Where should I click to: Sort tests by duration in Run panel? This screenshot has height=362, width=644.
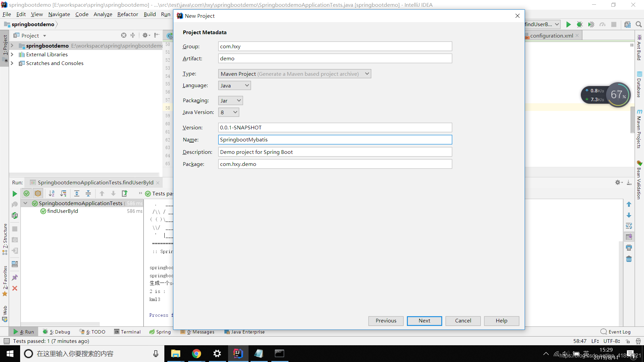(x=63, y=193)
